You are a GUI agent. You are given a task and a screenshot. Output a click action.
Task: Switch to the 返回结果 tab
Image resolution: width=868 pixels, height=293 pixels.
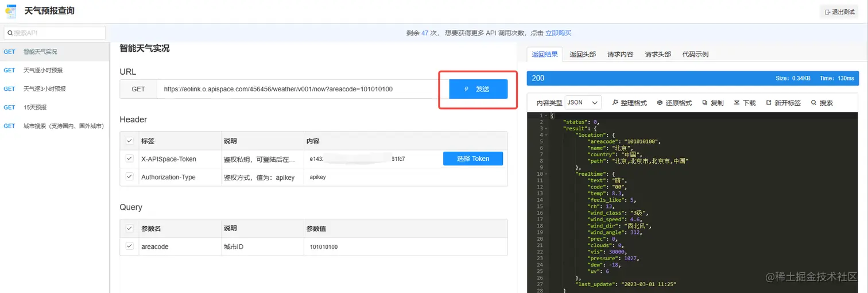tap(544, 55)
